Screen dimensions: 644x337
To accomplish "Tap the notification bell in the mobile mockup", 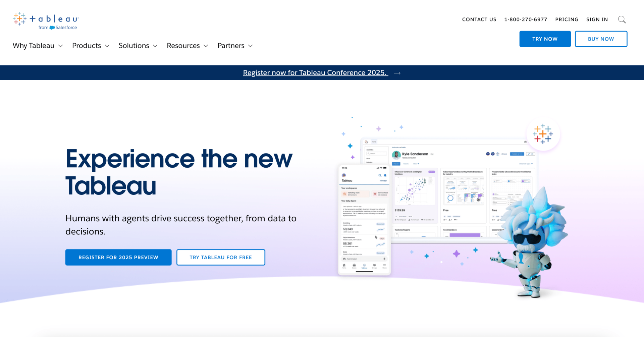I will click(x=385, y=175).
